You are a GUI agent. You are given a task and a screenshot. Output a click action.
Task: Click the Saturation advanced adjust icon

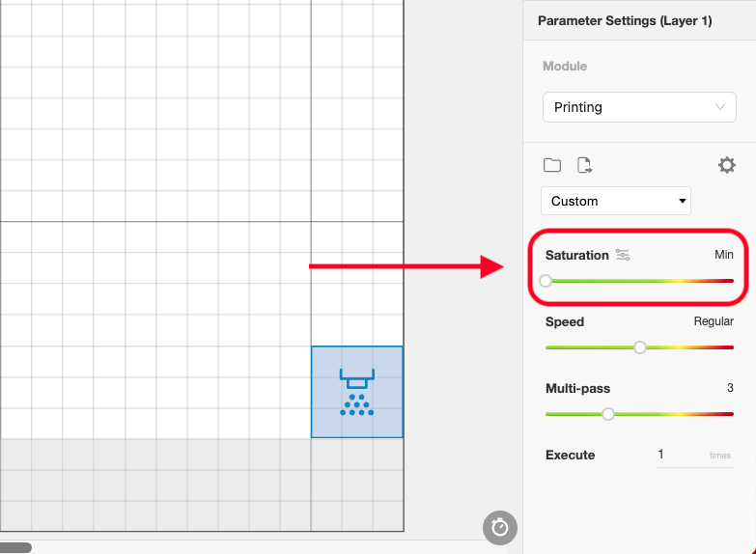[623, 255]
